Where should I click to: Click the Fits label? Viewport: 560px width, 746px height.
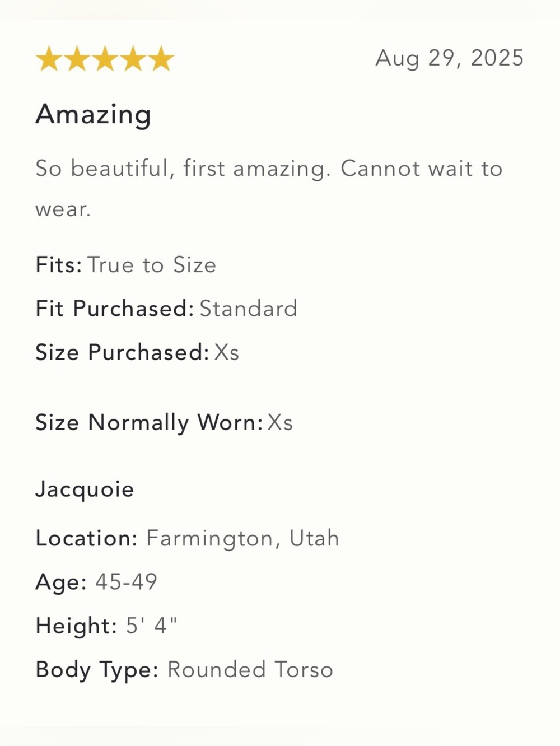pos(59,265)
